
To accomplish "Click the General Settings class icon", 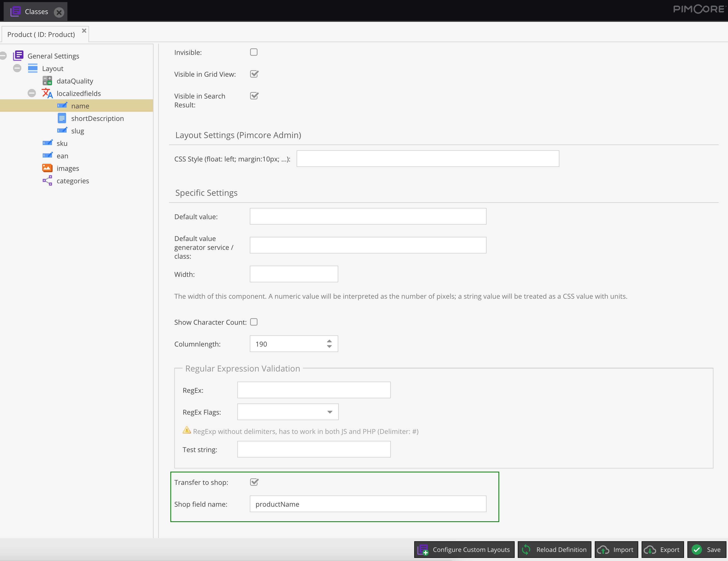I will (18, 56).
